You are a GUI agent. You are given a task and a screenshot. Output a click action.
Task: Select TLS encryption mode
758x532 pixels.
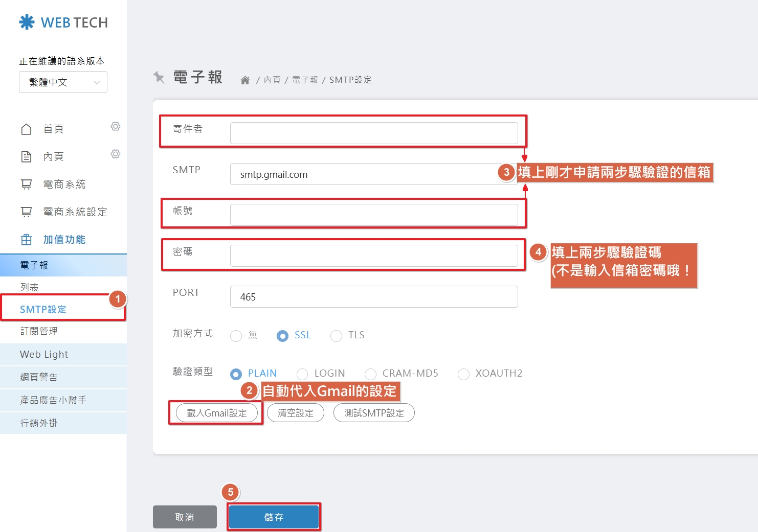tap(337, 336)
